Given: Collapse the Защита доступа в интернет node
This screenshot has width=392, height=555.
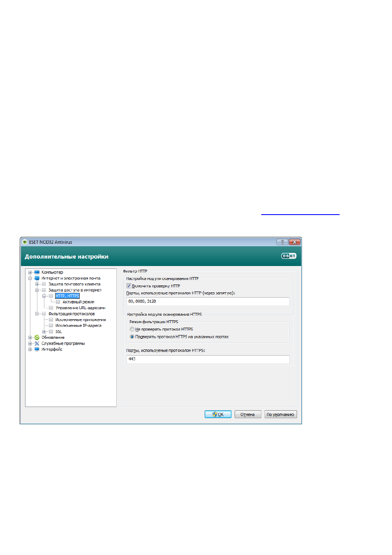Looking at the screenshot, I should click(x=37, y=290).
